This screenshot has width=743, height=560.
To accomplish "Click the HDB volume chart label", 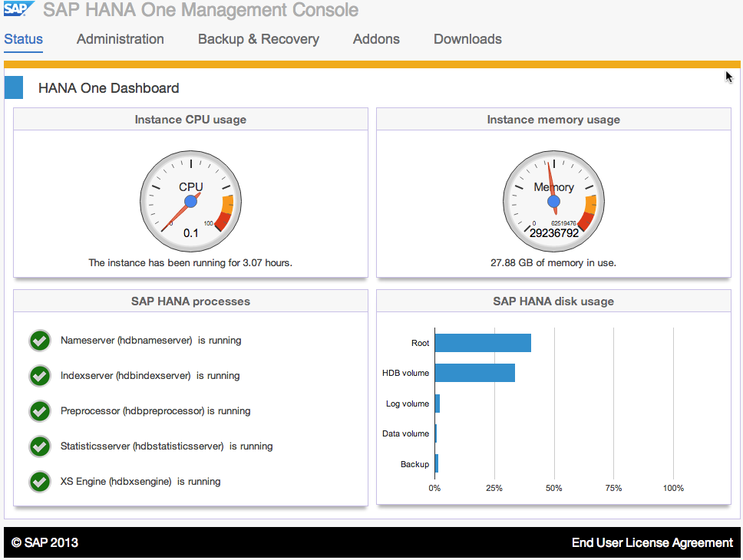I will coord(405,373).
